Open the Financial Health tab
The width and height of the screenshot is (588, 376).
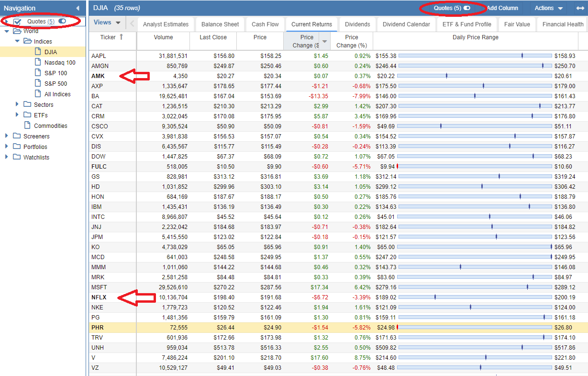563,24
